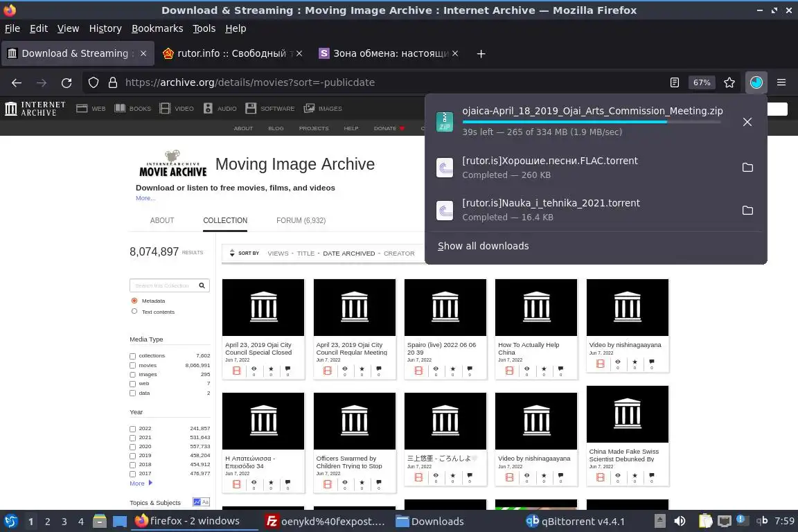Open the Spairo (live) 2022 06 06 thumbnail
This screenshot has height=532, width=798.
[445, 308]
